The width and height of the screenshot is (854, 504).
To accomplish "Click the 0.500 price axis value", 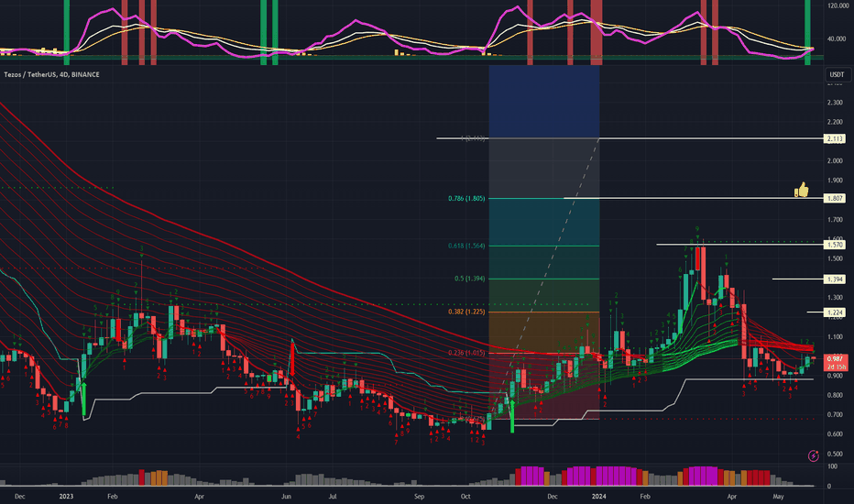I will (x=835, y=454).
